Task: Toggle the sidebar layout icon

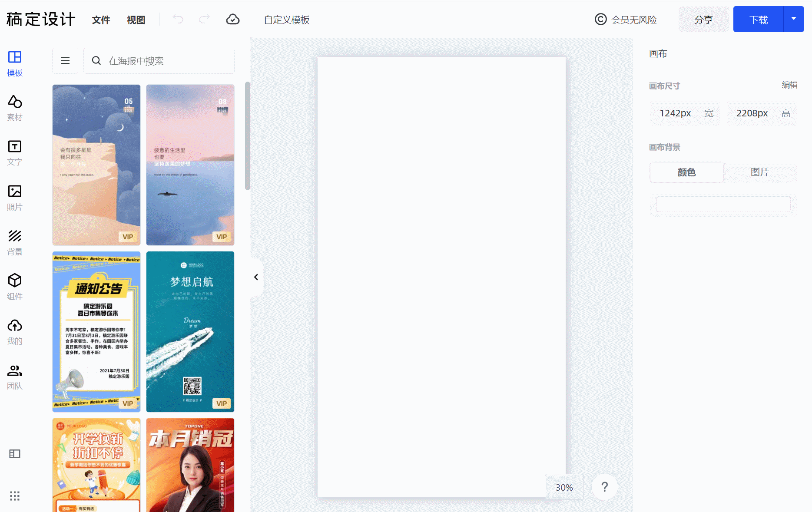Action: click(x=15, y=454)
